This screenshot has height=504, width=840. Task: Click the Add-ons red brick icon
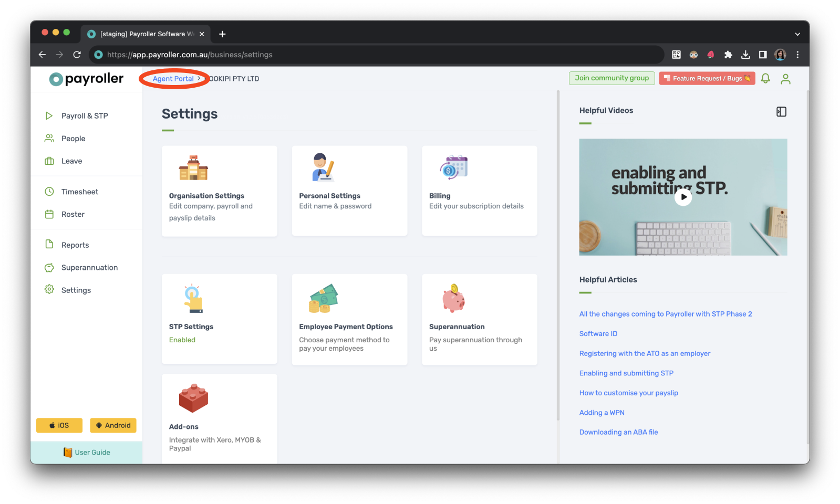click(x=193, y=398)
